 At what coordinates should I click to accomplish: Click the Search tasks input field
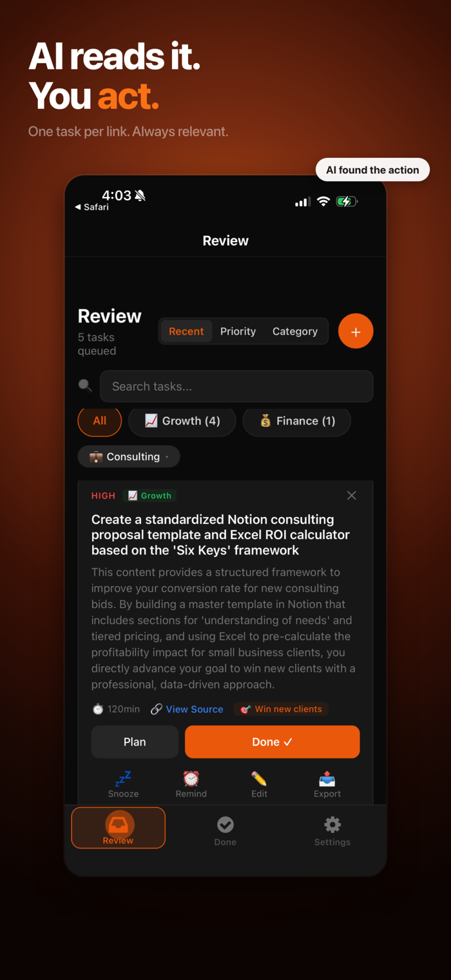tap(236, 386)
